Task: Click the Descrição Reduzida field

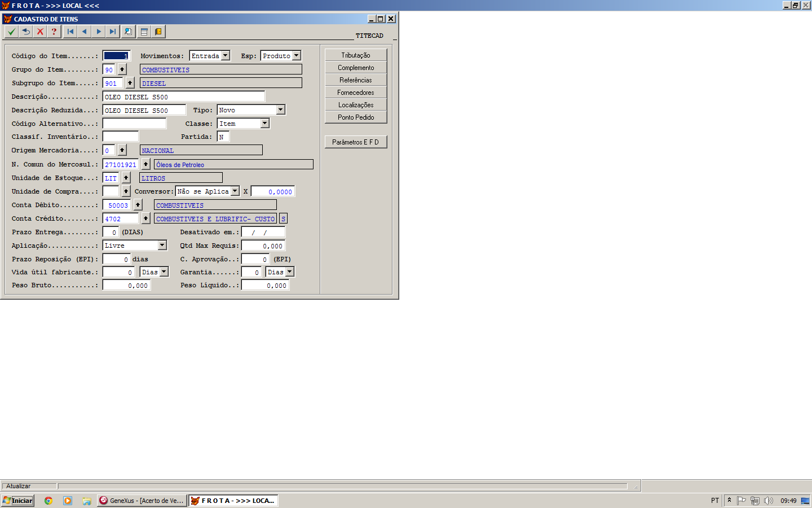Action: pyautogui.click(x=144, y=110)
